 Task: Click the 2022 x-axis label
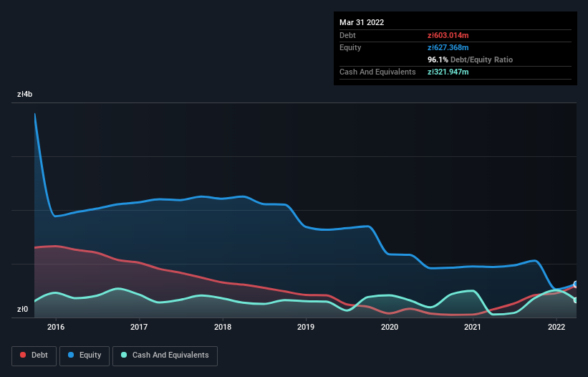click(556, 327)
